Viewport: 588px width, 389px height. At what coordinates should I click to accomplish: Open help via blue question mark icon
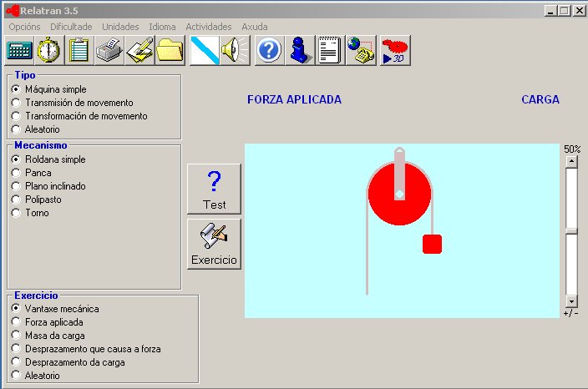click(x=269, y=51)
